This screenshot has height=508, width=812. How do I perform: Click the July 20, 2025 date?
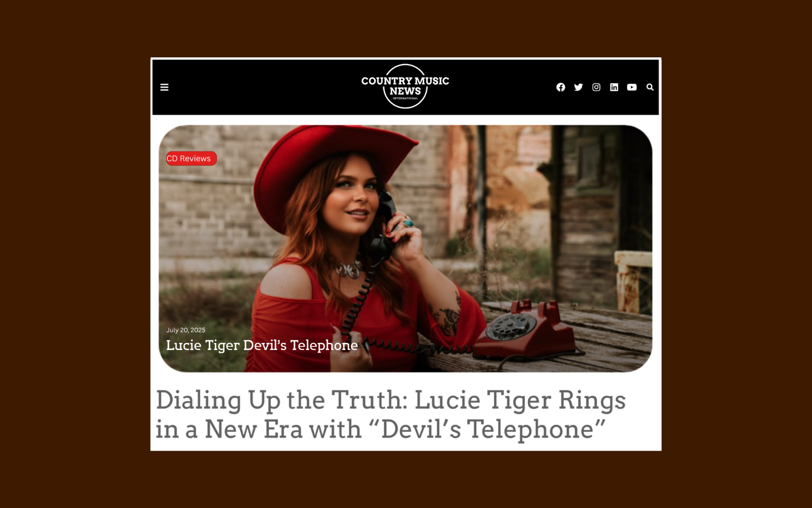[186, 330]
